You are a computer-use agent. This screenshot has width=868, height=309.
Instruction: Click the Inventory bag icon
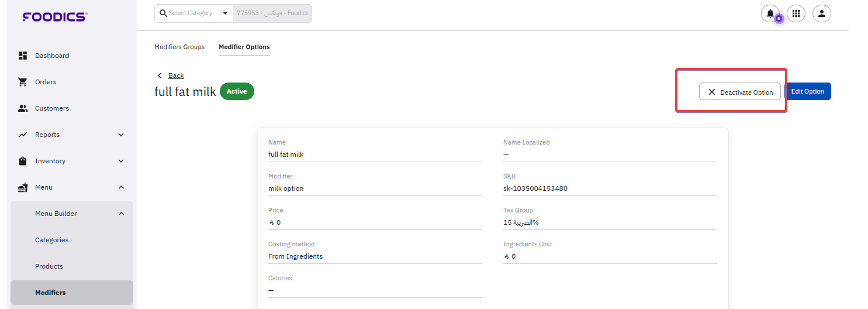tap(23, 161)
